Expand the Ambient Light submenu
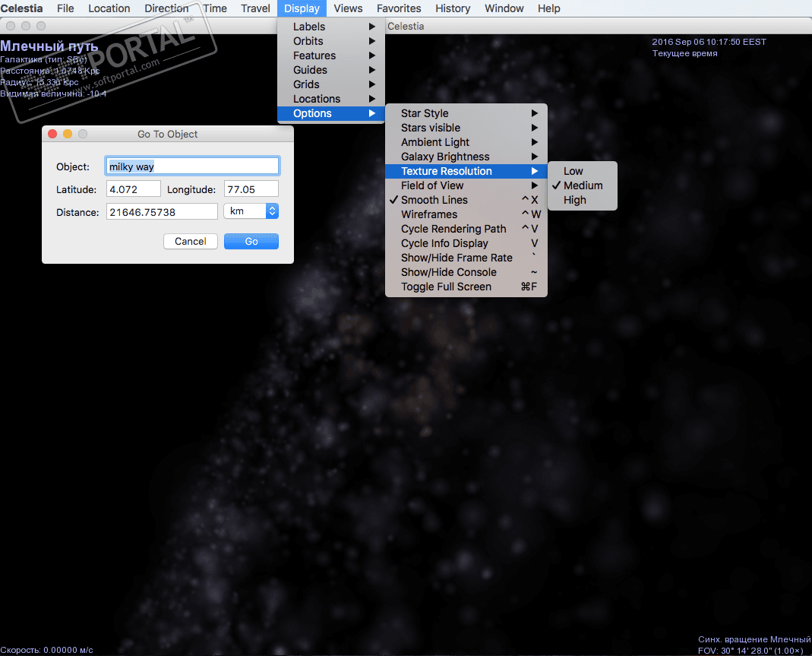This screenshot has width=812, height=656. click(466, 142)
